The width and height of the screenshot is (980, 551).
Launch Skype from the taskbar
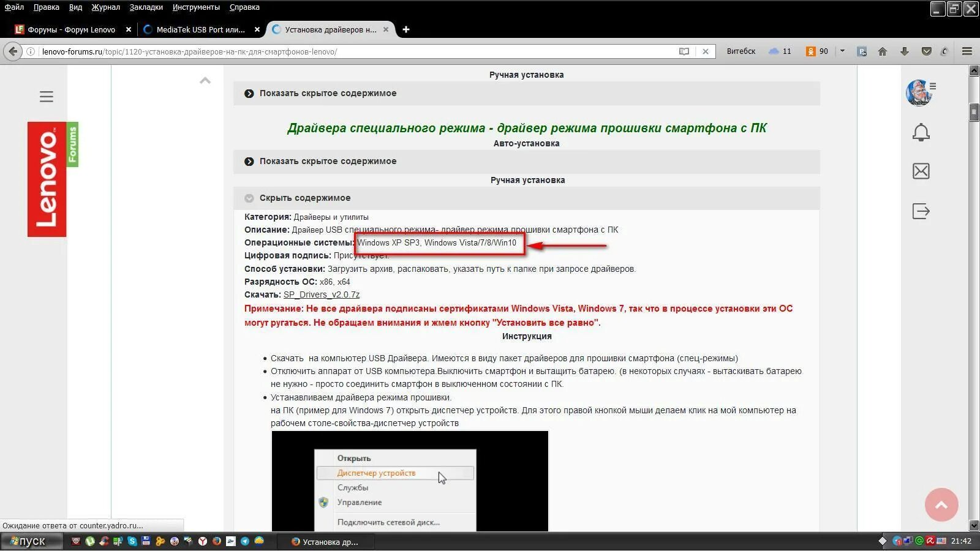(x=132, y=541)
